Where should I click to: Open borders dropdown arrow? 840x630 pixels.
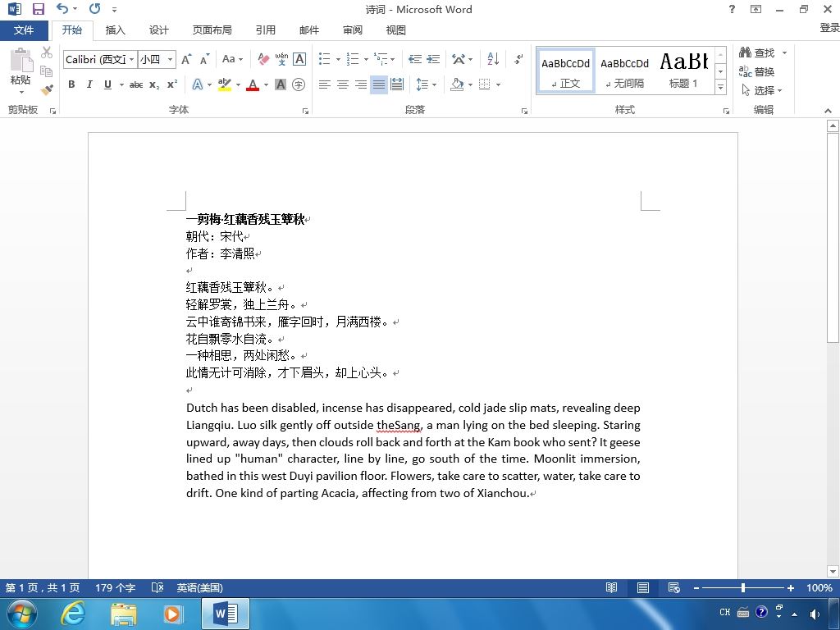pos(498,84)
